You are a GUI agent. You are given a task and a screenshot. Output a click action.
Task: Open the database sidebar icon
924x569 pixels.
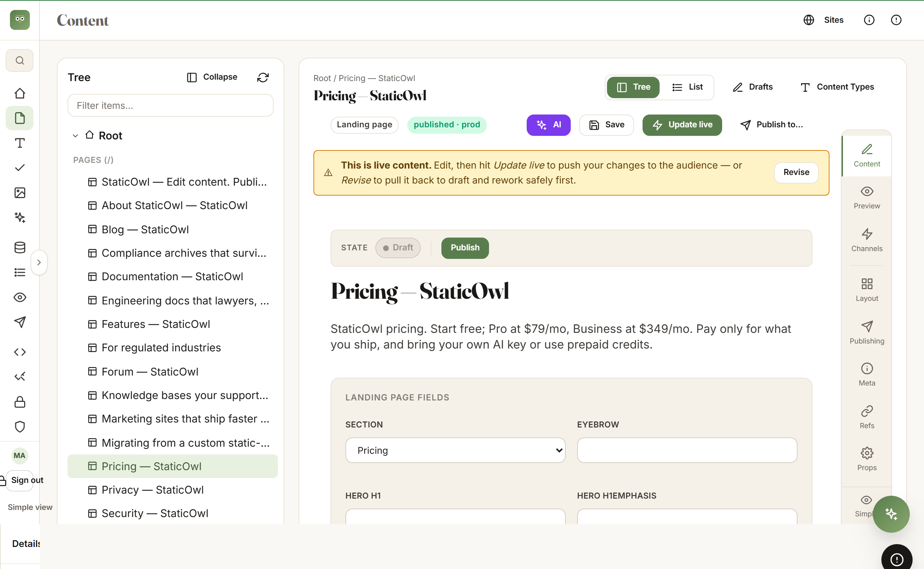[x=20, y=247]
